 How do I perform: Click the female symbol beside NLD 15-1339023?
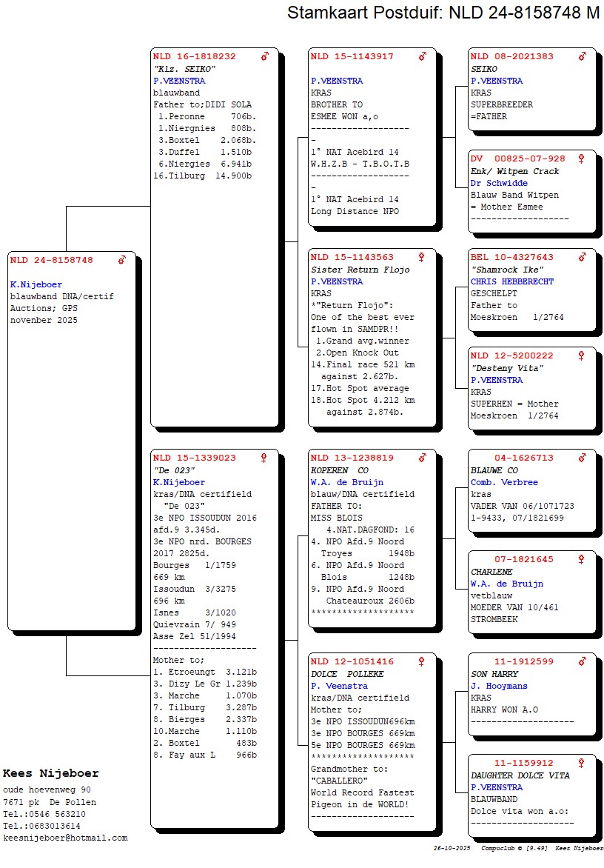click(264, 458)
